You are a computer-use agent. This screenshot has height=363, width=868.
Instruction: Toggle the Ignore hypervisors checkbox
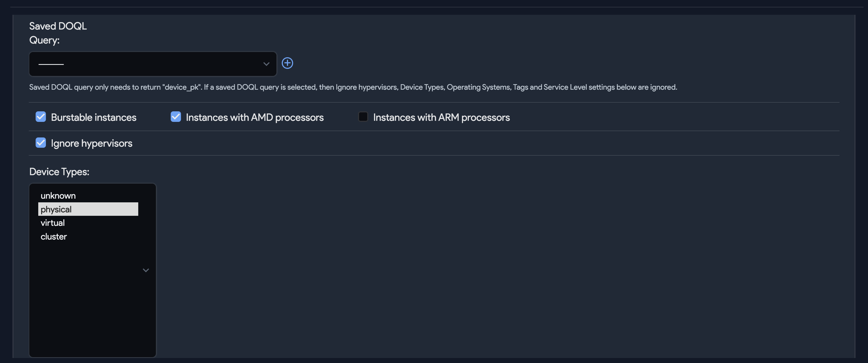[x=41, y=142]
